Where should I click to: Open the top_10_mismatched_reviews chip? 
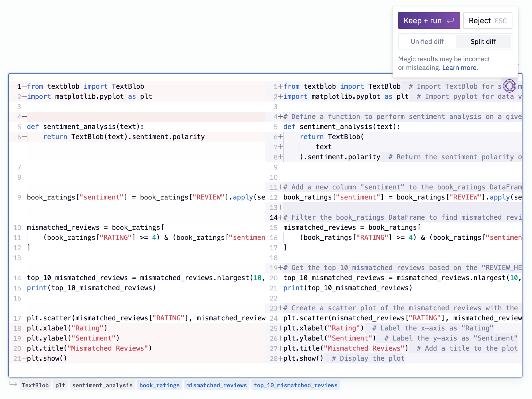(295, 385)
